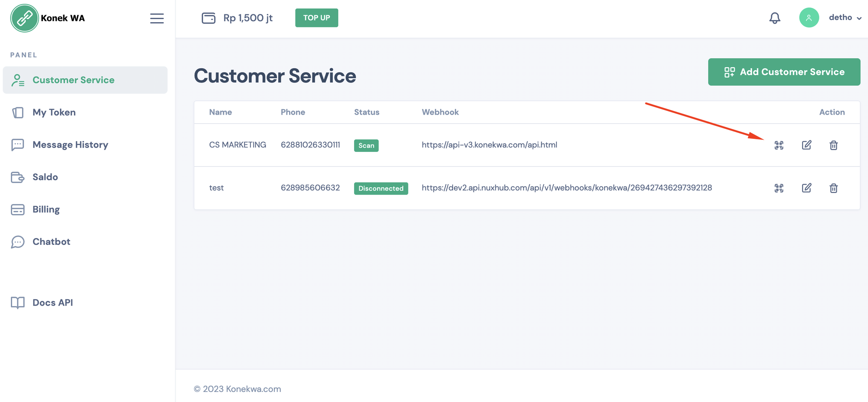
Task: Open the Chatbot page
Action: tap(51, 242)
